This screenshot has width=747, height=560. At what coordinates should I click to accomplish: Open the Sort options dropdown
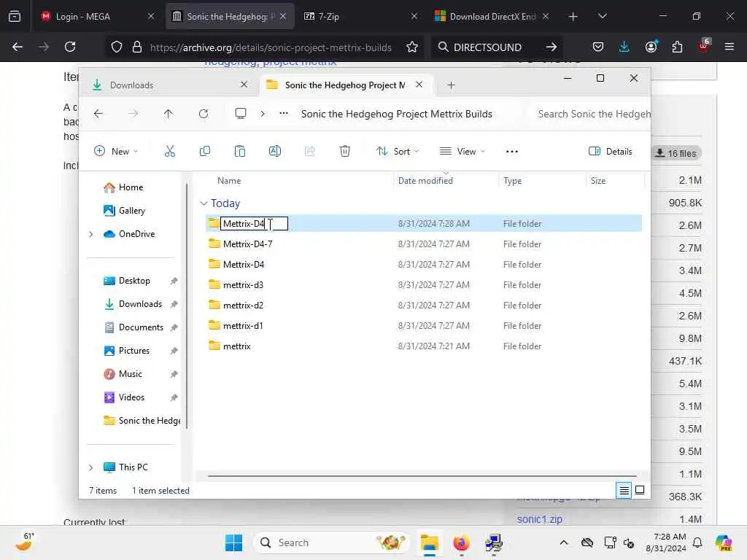398,152
